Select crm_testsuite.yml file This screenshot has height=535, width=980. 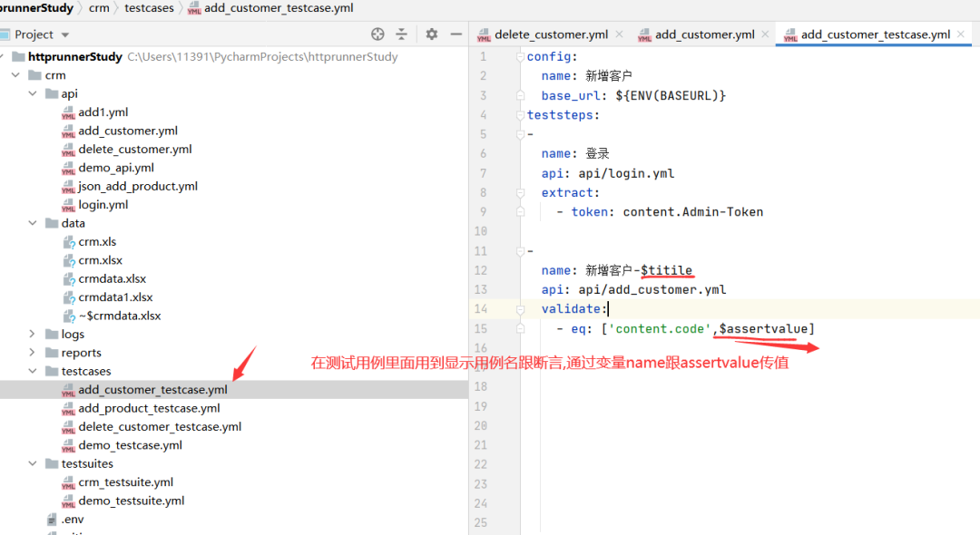(x=125, y=482)
